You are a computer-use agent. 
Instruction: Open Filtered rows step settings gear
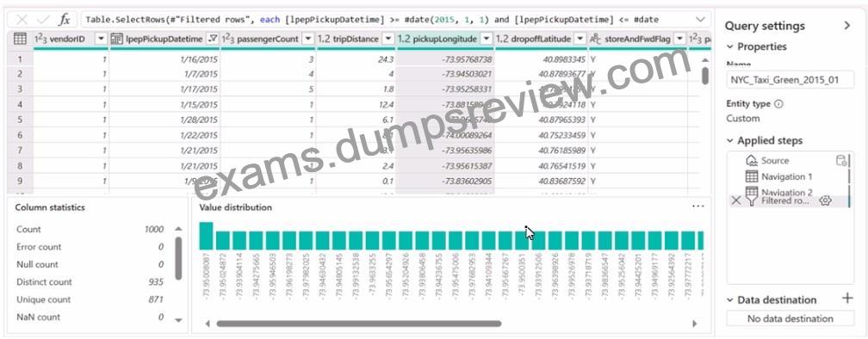pos(825,200)
